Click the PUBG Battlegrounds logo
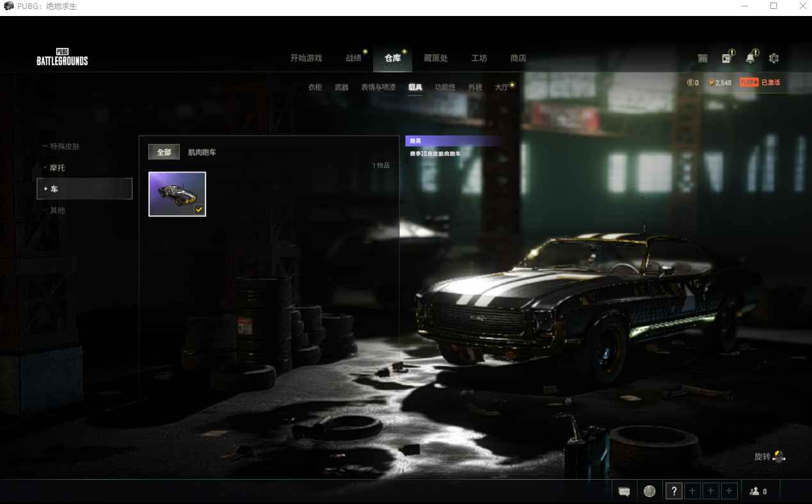 [62, 58]
